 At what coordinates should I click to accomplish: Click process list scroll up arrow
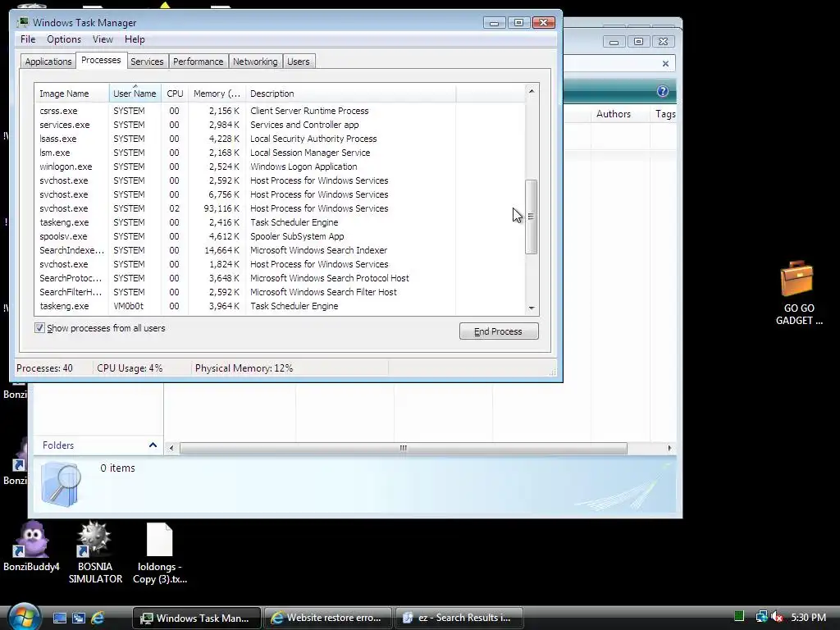(x=532, y=91)
